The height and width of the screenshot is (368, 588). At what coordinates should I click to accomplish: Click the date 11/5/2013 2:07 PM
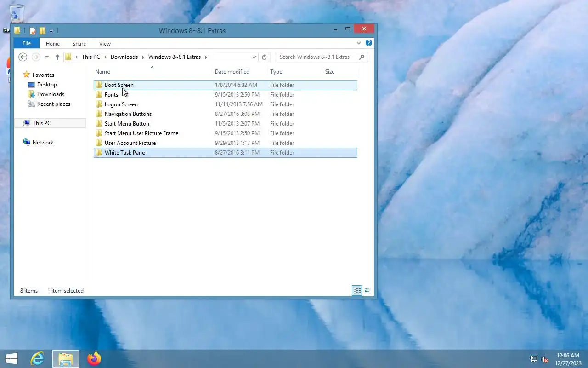point(237,124)
